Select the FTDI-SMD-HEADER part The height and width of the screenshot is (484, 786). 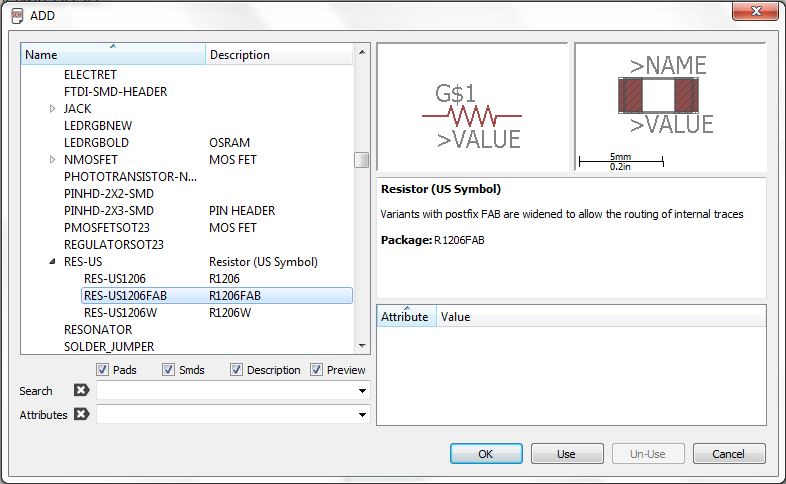[x=115, y=92]
